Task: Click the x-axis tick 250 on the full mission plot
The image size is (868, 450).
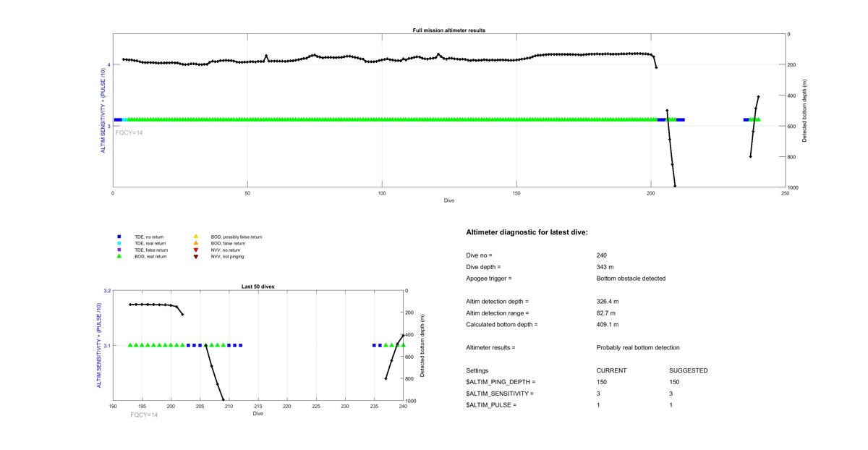Action: (786, 193)
